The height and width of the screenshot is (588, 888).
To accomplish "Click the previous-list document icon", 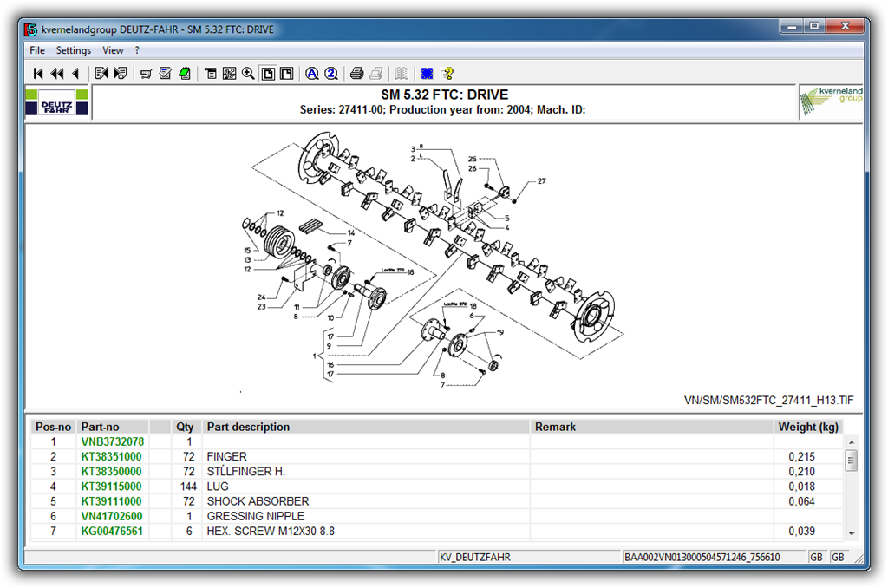I will 101,73.
